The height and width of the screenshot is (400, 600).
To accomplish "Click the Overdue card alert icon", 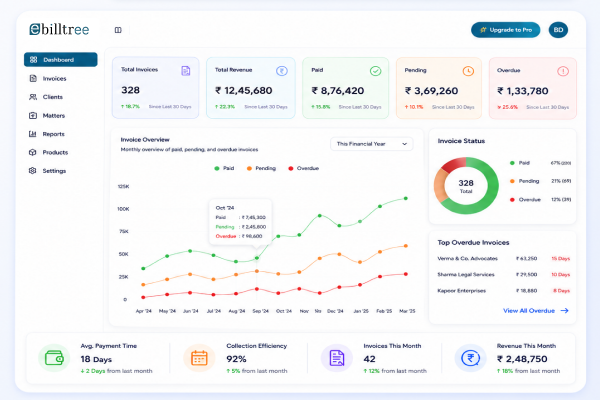I will (x=563, y=71).
